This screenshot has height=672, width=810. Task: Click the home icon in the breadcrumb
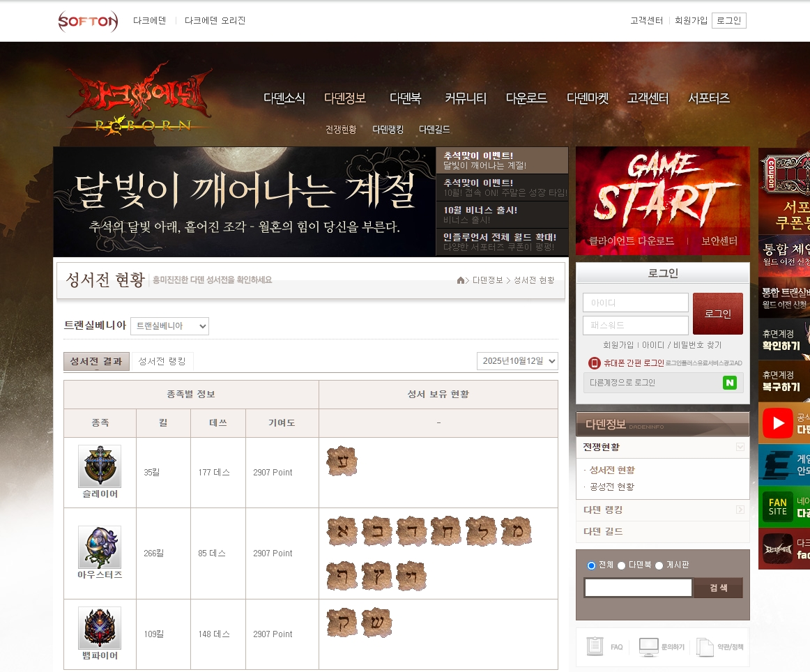click(x=460, y=280)
